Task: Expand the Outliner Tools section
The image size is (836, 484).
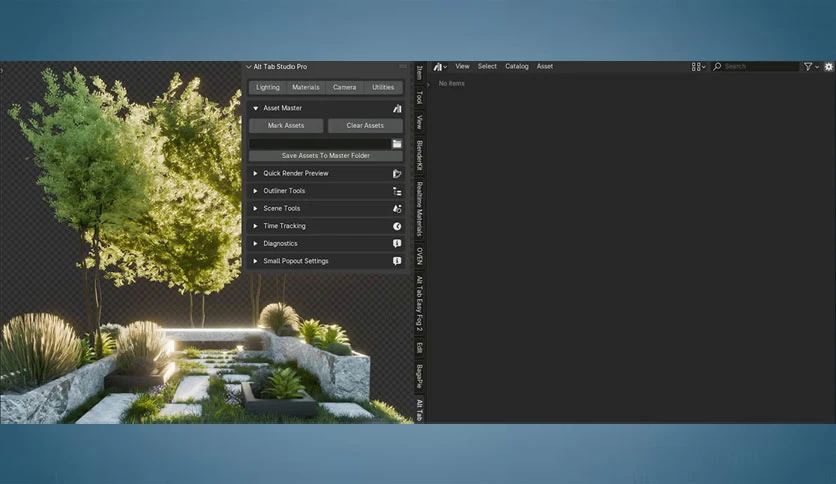Action: 255,191
